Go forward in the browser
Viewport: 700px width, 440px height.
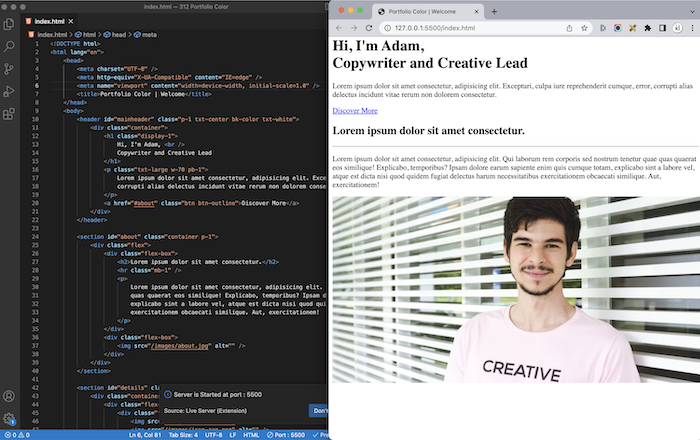click(354, 28)
